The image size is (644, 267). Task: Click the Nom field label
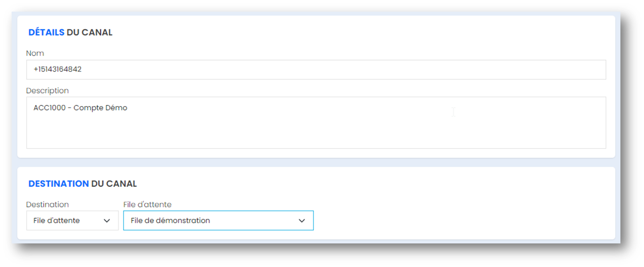(35, 53)
